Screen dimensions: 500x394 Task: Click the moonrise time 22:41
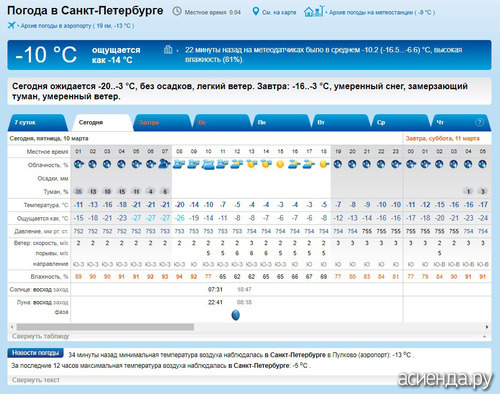tap(215, 302)
